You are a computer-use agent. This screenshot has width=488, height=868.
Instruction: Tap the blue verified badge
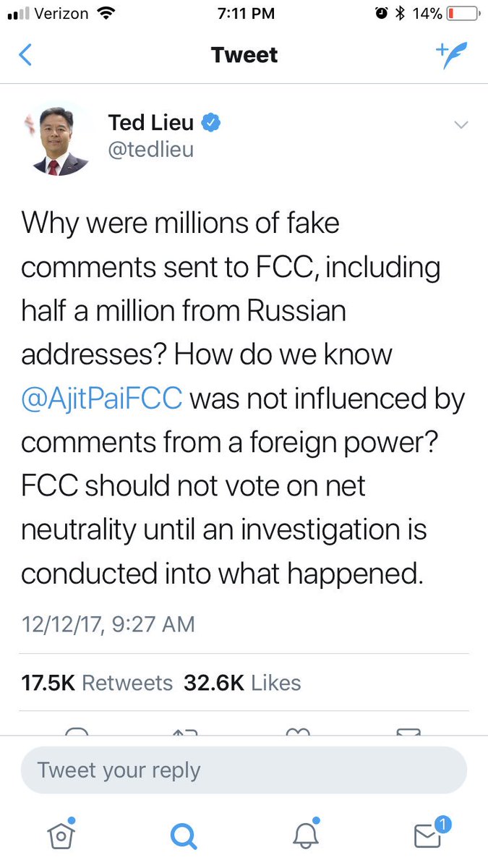pyautogui.click(x=210, y=123)
